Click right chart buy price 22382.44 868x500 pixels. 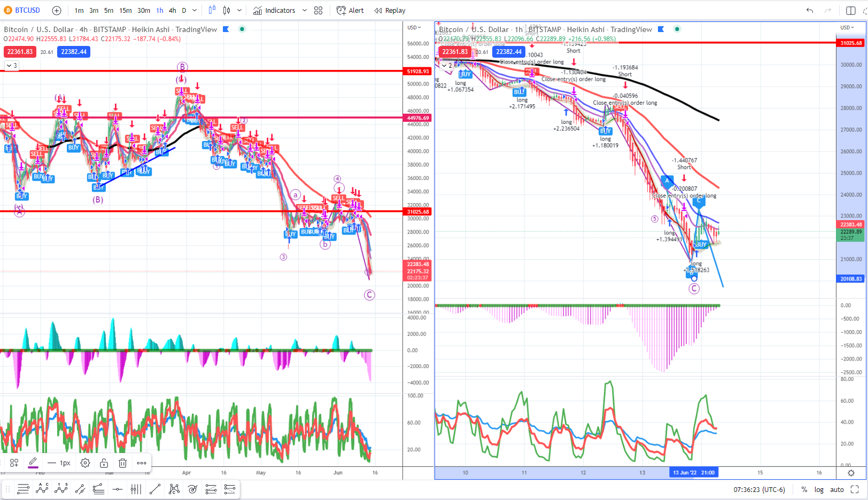[509, 52]
